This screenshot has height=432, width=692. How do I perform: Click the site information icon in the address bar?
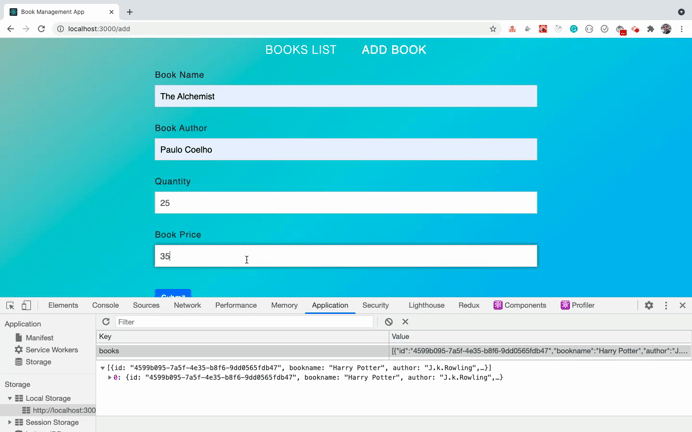pyautogui.click(x=60, y=29)
